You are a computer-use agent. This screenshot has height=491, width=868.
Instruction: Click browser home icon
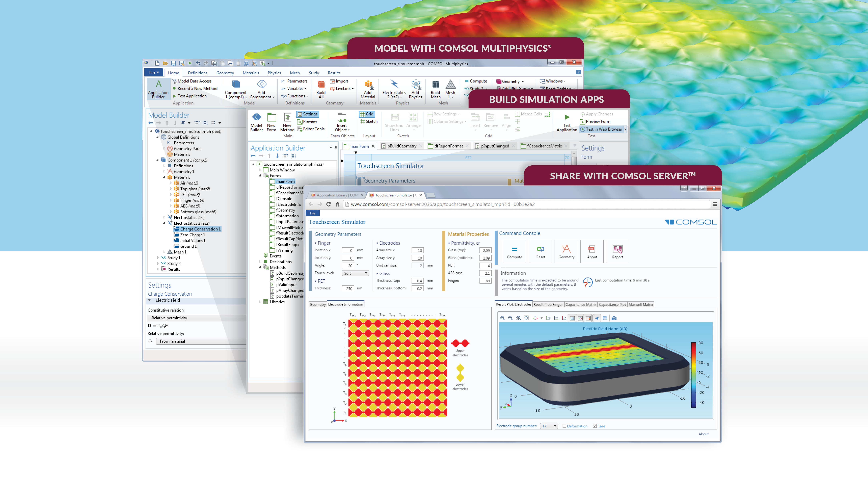337,204
